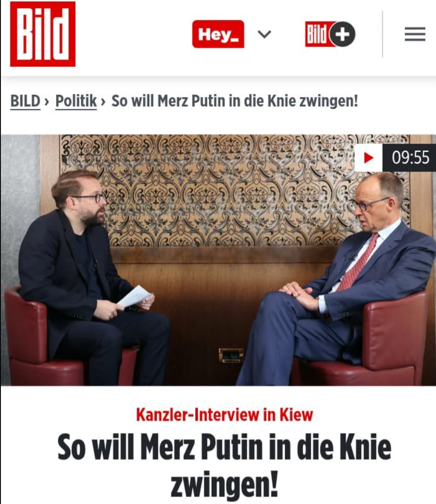The width and height of the screenshot is (436, 504).
Task: Open the BILD home logo
Action: 43,34
